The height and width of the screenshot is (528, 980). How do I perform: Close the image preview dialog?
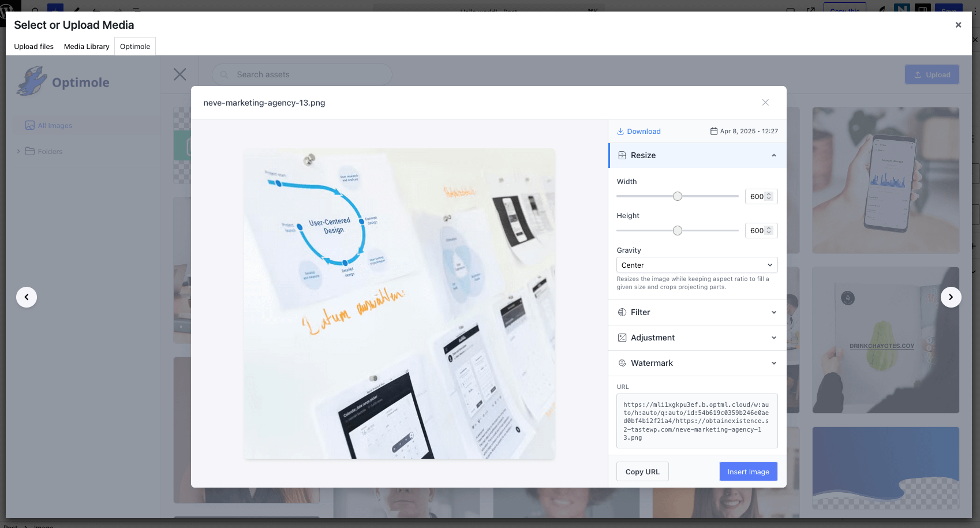click(x=765, y=103)
